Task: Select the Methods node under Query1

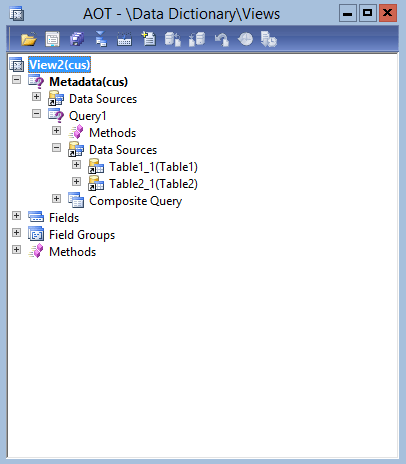Action: [x=112, y=133]
